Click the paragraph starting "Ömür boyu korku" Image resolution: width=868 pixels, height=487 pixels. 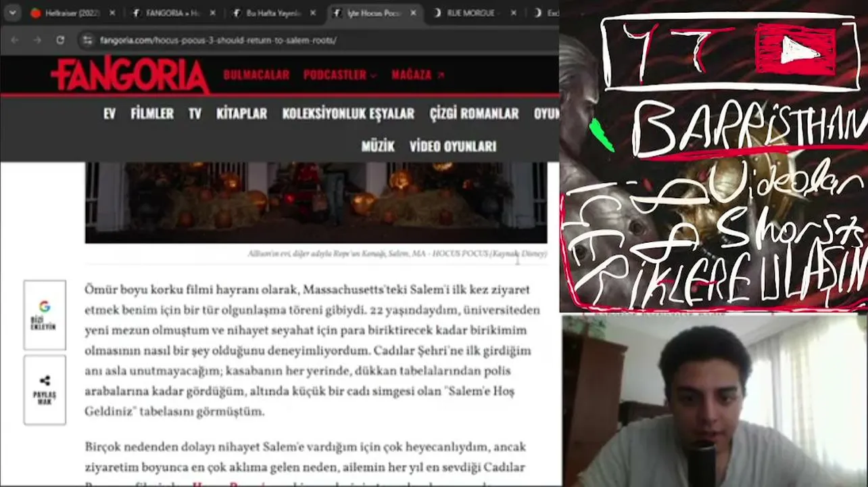(x=312, y=350)
